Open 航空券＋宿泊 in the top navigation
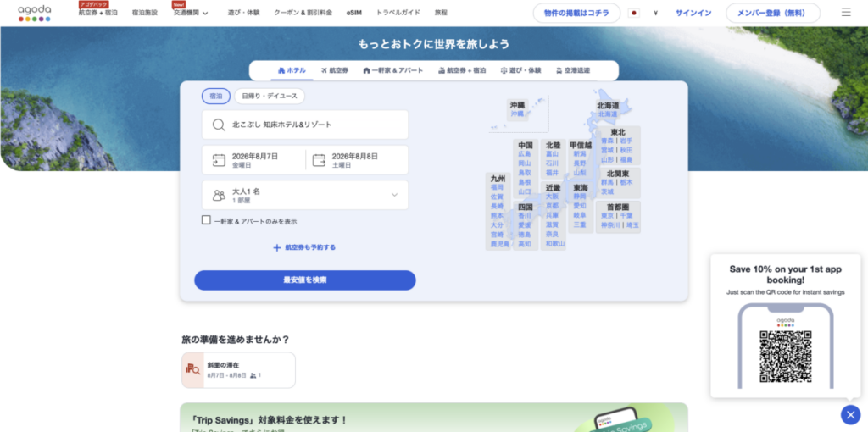Viewport: 868px width, 432px height. 98,13
